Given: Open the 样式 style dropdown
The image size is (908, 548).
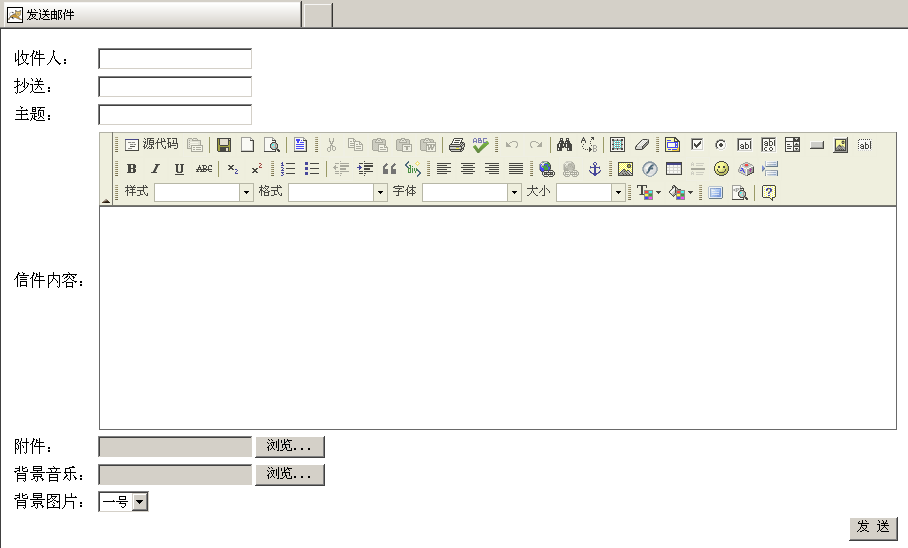Looking at the screenshot, I should click(x=246, y=192).
